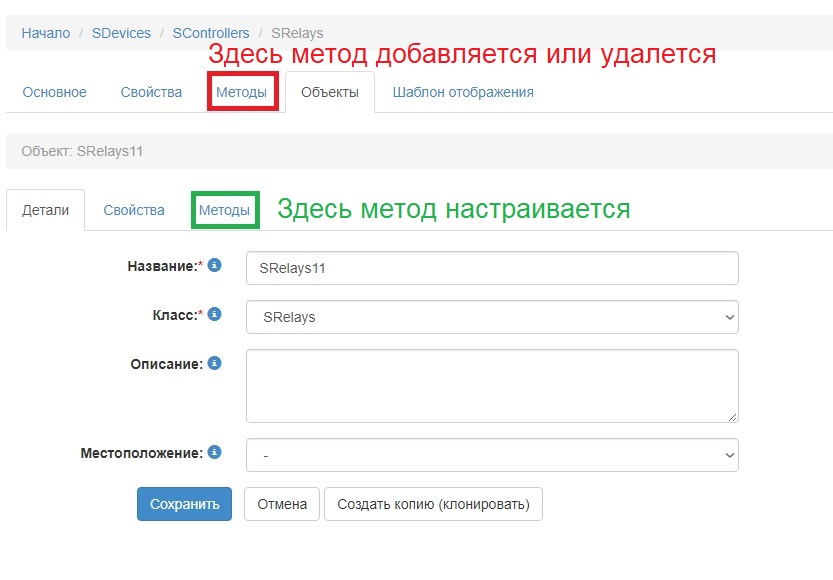Click Создать копию (клонировать)

[433, 504]
